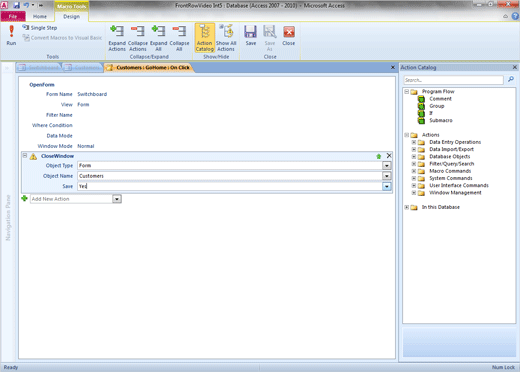Collapse the Actions folder
Viewport: 520px width, 372px height.
(x=407, y=135)
